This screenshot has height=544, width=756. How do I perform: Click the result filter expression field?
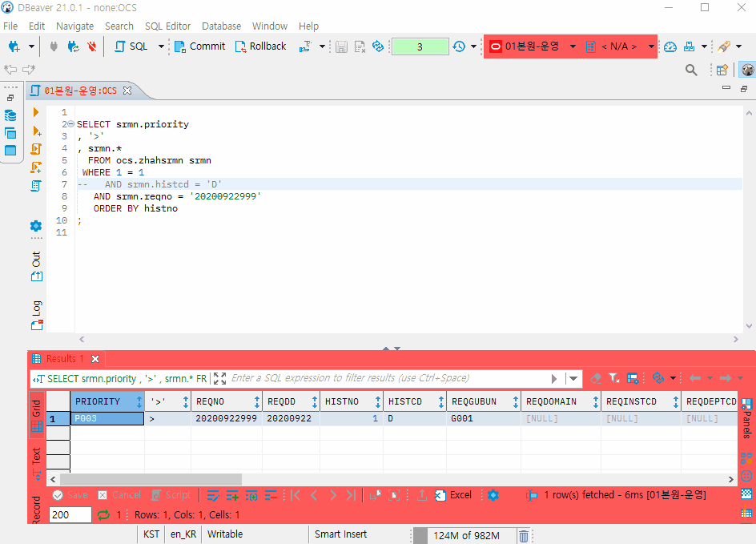(x=388, y=379)
